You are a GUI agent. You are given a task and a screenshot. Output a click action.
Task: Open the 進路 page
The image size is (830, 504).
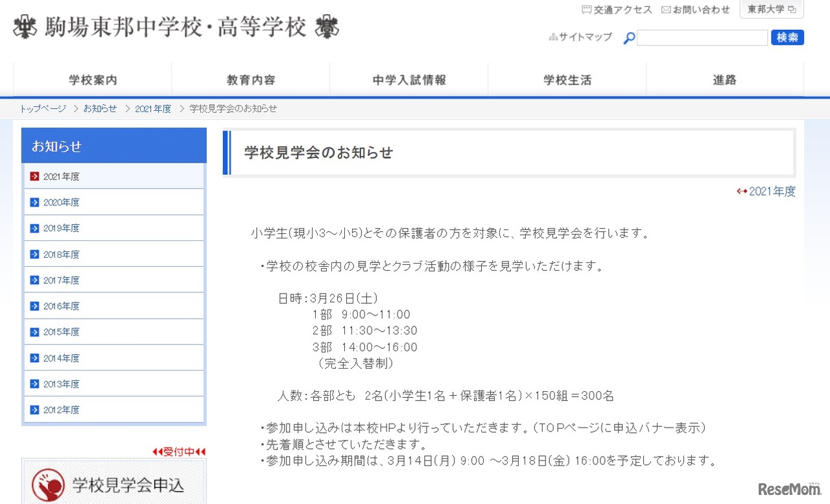click(724, 80)
